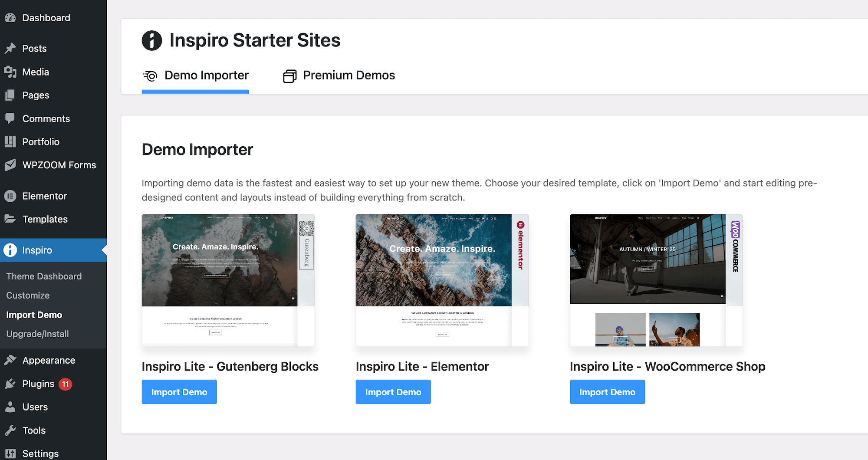Open the Pages menu item
868x460 pixels.
coord(36,95)
